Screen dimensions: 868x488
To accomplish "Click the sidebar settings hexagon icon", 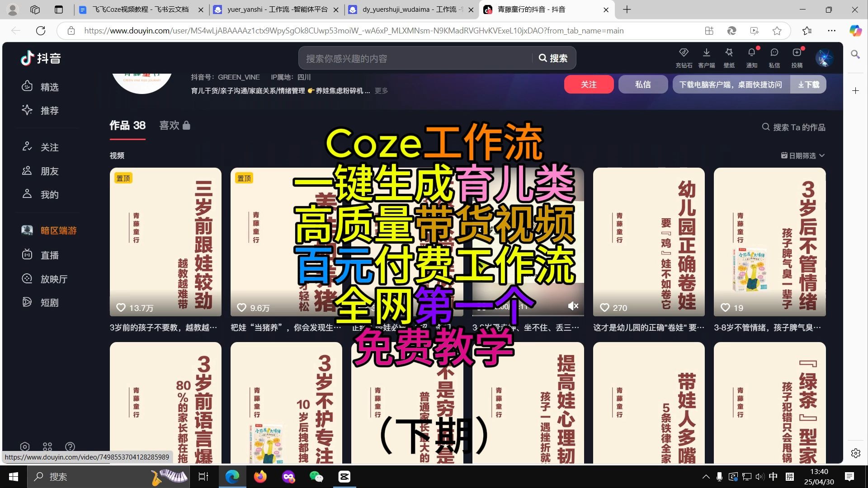I will (25, 446).
